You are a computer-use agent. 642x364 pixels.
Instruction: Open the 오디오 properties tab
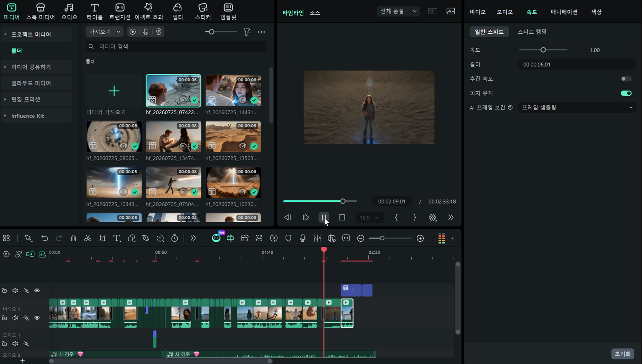coord(504,12)
